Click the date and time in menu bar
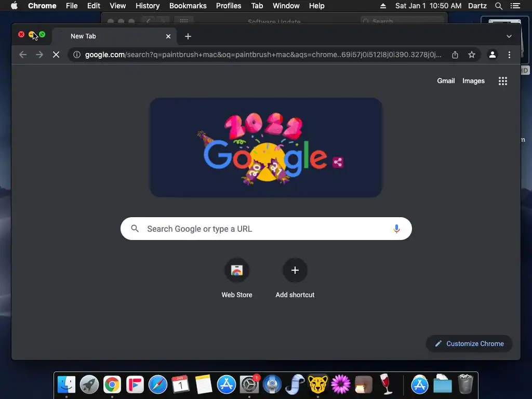 pyautogui.click(x=428, y=6)
